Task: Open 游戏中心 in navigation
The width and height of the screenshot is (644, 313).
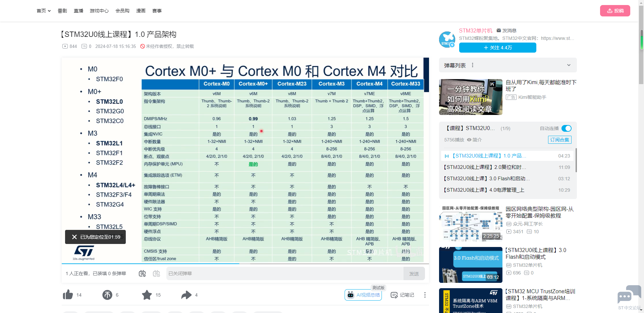Action: [99, 11]
